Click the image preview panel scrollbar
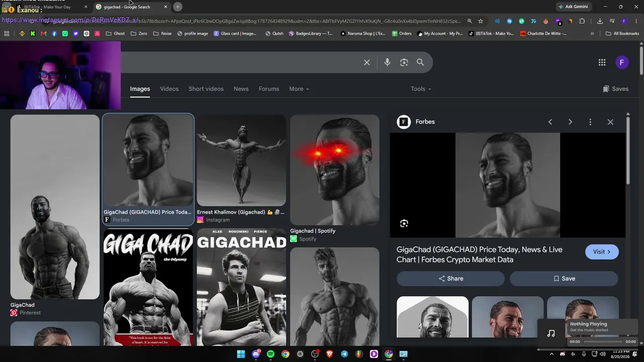 pyautogui.click(x=628, y=151)
